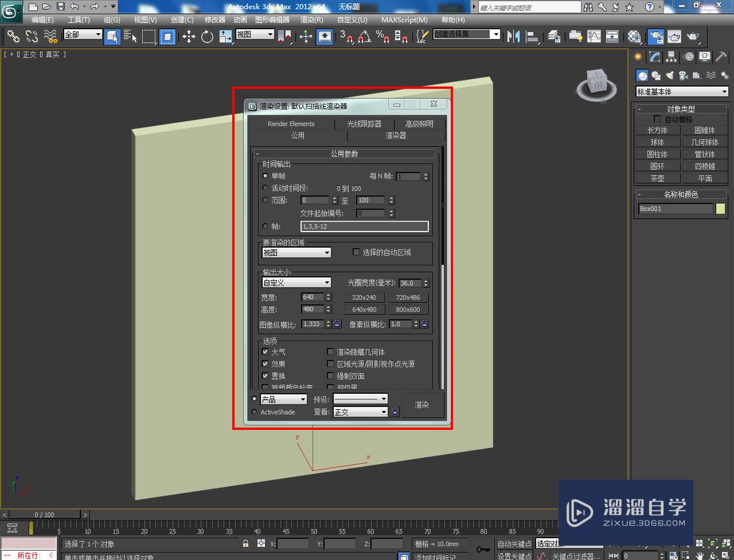Viewport: 734px width, 560px height.
Task: Click the Box001 object color swatch
Action: click(720, 209)
